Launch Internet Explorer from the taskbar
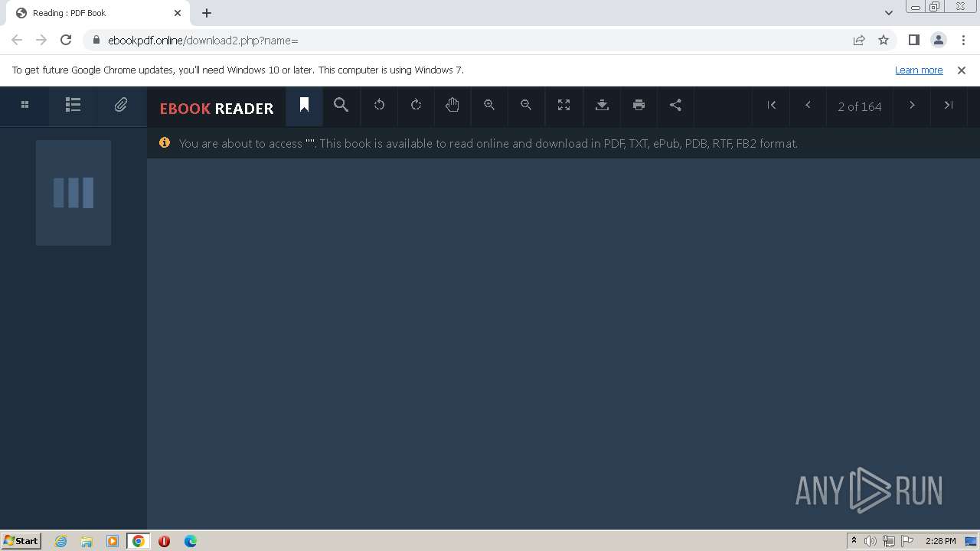The height and width of the screenshot is (551, 980). [x=60, y=541]
